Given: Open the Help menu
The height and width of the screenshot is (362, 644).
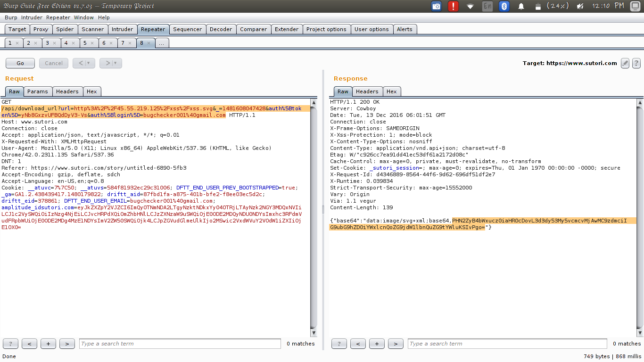Looking at the screenshot, I should click(104, 17).
